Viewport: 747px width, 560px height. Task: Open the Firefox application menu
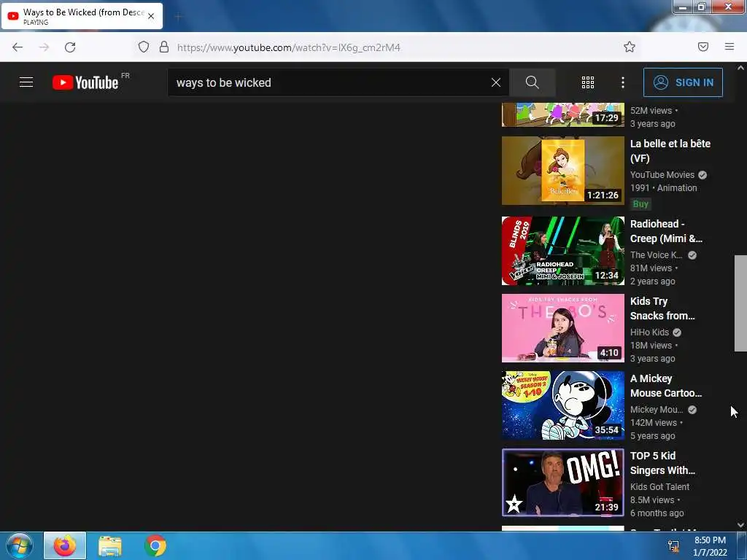(x=729, y=47)
